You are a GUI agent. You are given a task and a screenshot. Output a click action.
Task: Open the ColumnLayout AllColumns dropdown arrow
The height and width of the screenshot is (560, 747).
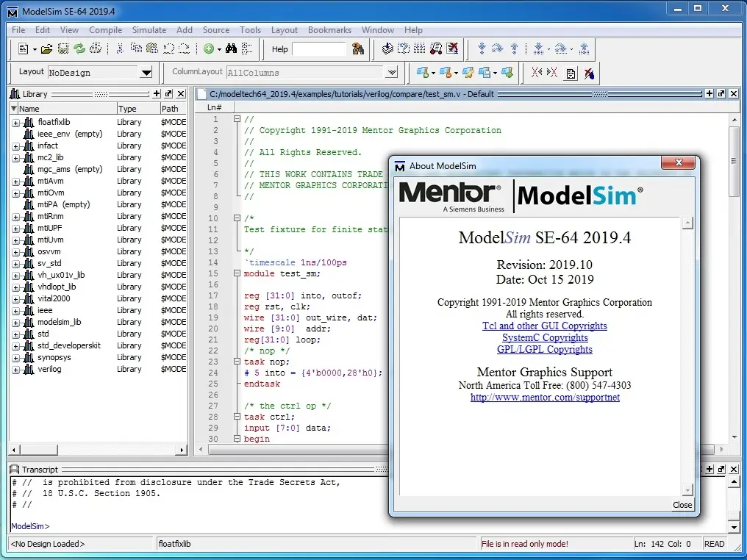pyautogui.click(x=392, y=73)
